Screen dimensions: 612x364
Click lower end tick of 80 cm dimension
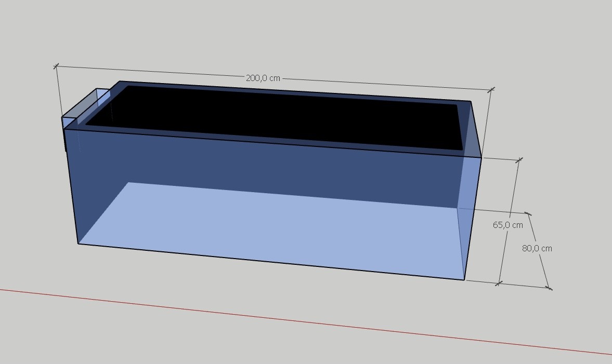pos(549,288)
